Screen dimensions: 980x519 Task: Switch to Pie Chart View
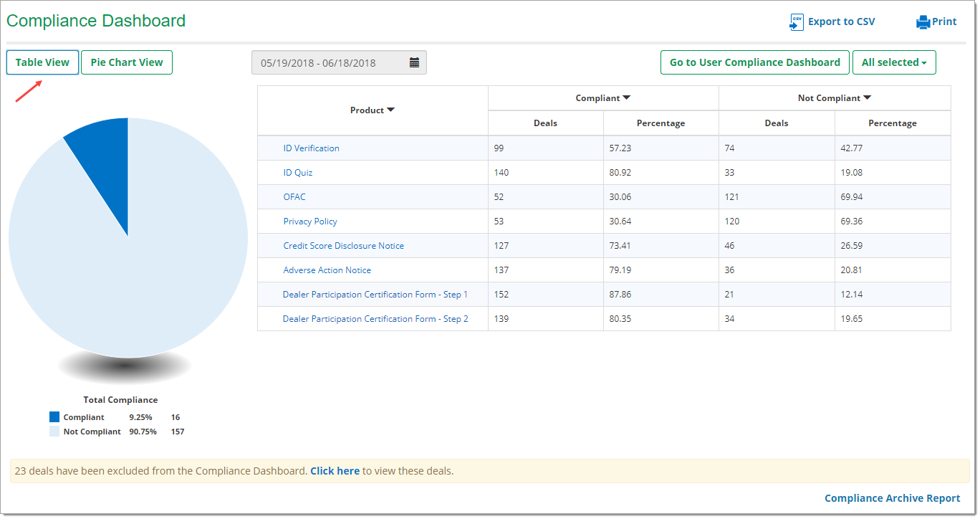click(127, 62)
